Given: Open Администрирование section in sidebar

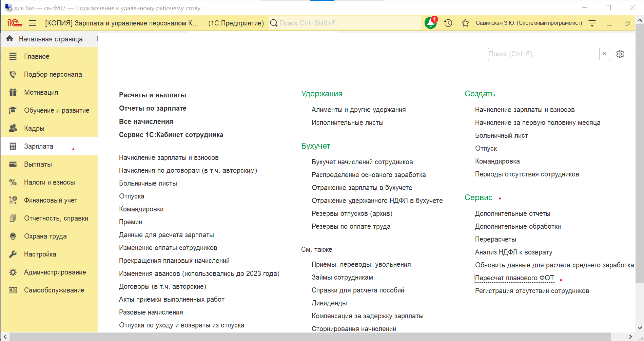Looking at the screenshot, I should pos(55,272).
